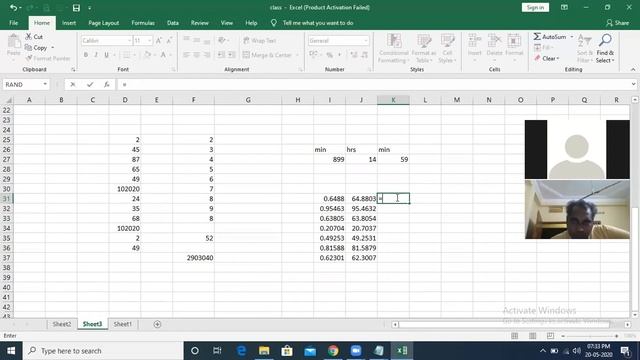640x360 pixels.
Task: Cancel formula entry with X icon
Action: pos(73,84)
